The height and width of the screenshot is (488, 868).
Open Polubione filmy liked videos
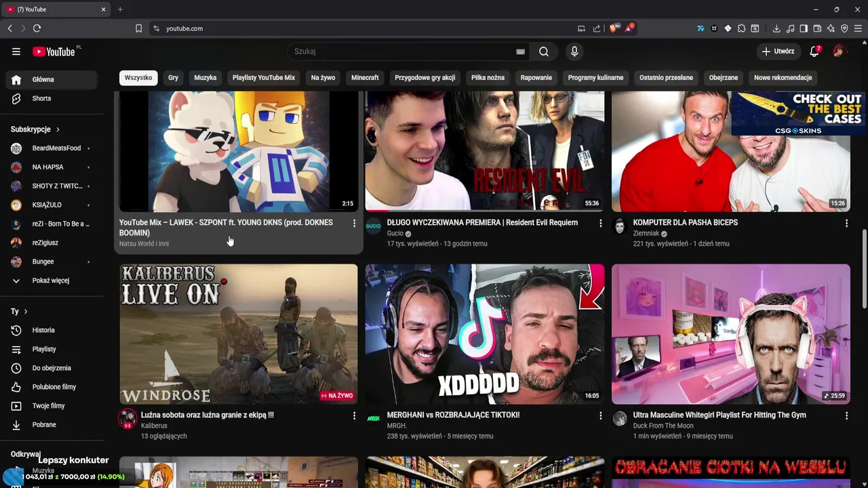pyautogui.click(x=52, y=387)
